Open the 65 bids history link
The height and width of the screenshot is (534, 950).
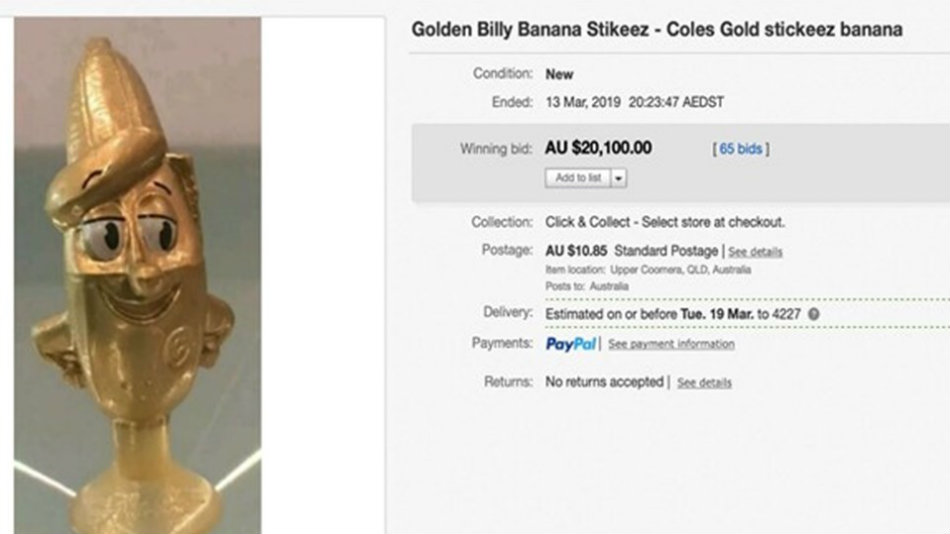[740, 149]
